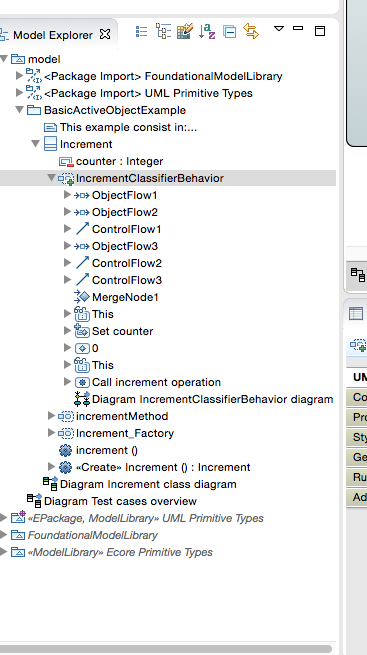Click the list view toolbar icon
Image resolution: width=367 pixels, height=655 pixels.
pyautogui.click(x=142, y=32)
